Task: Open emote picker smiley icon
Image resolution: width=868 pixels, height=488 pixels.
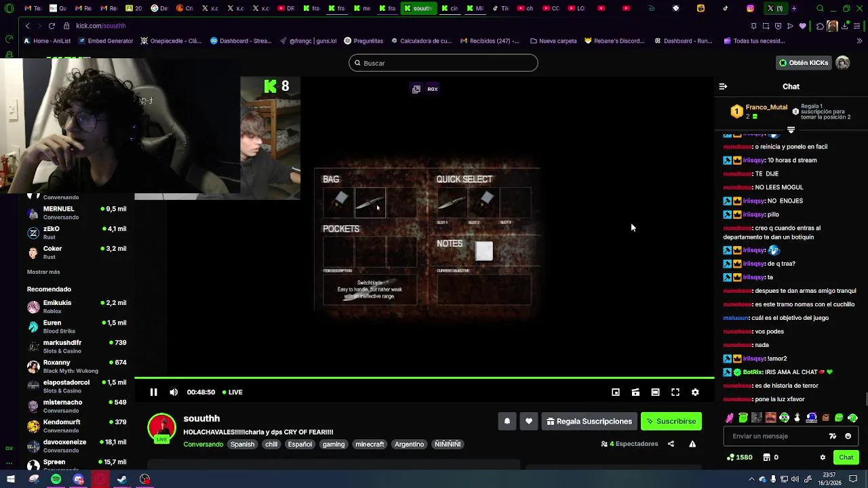Action: click(x=848, y=436)
